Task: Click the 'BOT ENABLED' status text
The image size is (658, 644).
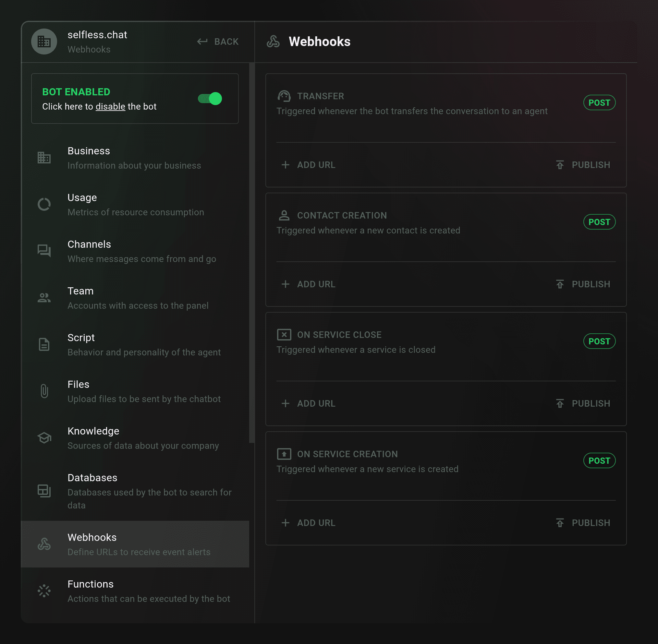Action: pyautogui.click(x=76, y=92)
